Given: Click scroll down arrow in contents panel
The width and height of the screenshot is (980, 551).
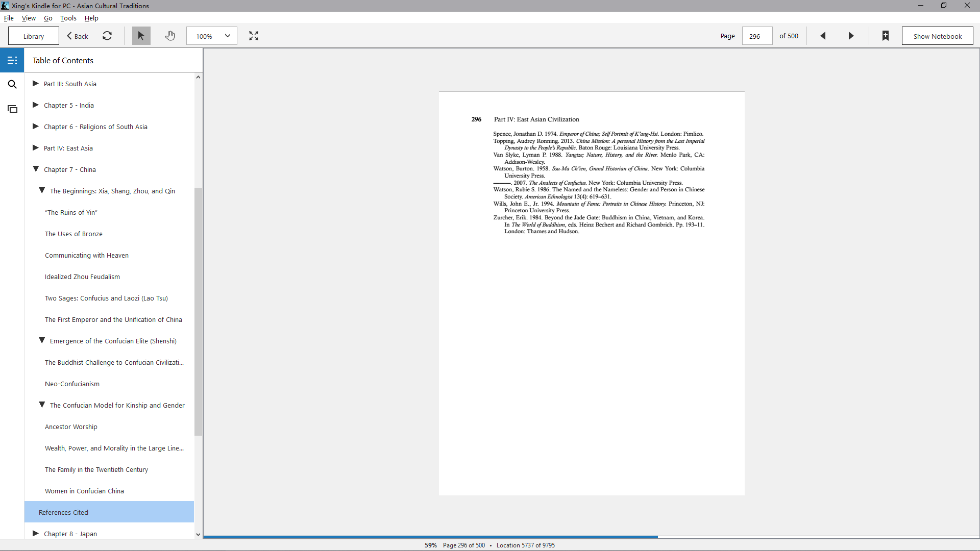Looking at the screenshot, I should (x=198, y=535).
